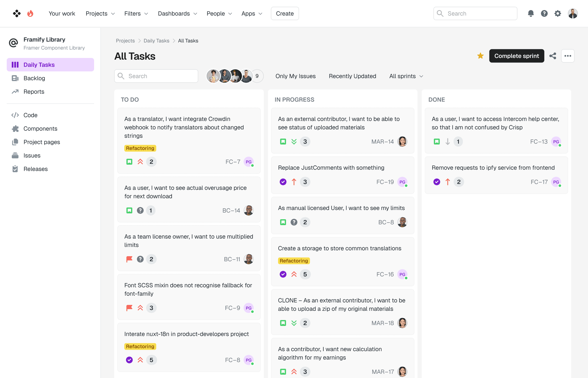Screen dimensions: 588x378
Task: Click Daily Tasks breadcrumb link
Action: tap(156, 41)
